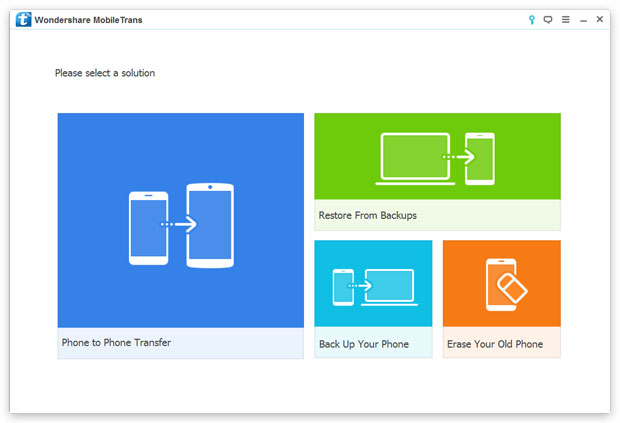Click the key registration icon in title bar
Image resolution: width=620 pixels, height=423 pixels.
[532, 20]
